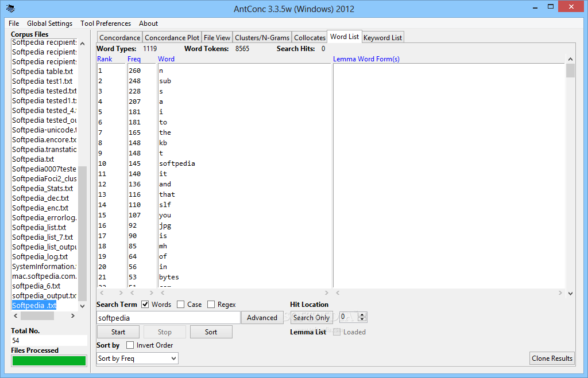Click the hit location number field
Screen dimensions: 588x378
point(349,317)
